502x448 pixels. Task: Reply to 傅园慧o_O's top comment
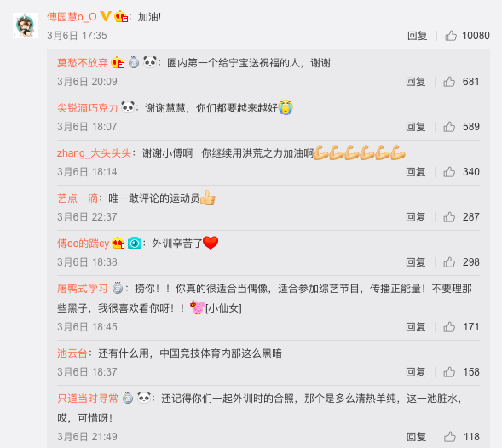pos(417,36)
